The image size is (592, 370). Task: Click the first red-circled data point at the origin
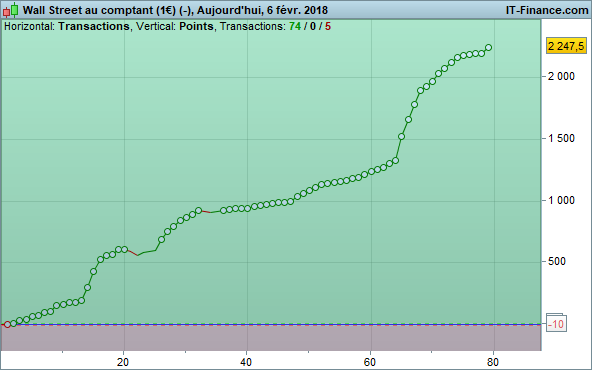click(x=7, y=324)
